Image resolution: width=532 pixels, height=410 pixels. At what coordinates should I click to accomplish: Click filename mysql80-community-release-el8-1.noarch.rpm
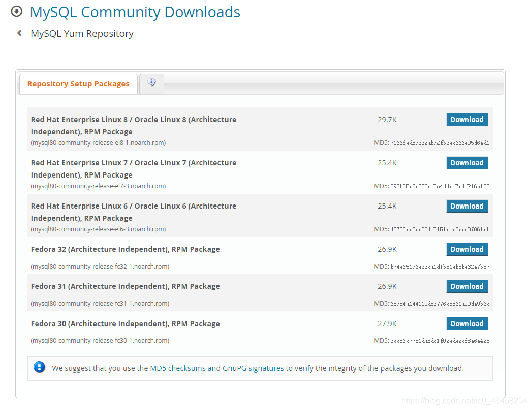coord(99,142)
